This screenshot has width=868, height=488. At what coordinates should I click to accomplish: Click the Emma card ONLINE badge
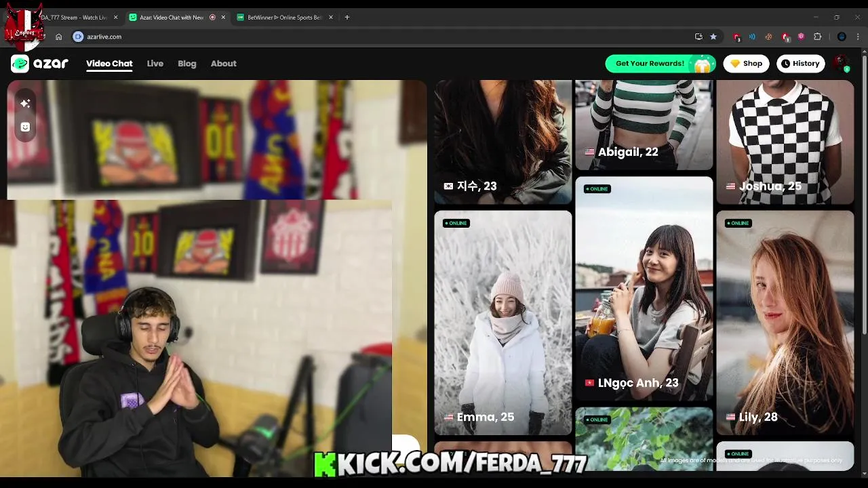tap(456, 223)
